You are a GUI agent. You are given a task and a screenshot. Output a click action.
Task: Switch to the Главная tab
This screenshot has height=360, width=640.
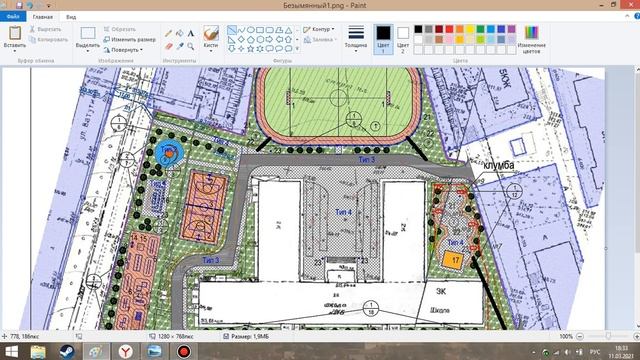coord(43,17)
